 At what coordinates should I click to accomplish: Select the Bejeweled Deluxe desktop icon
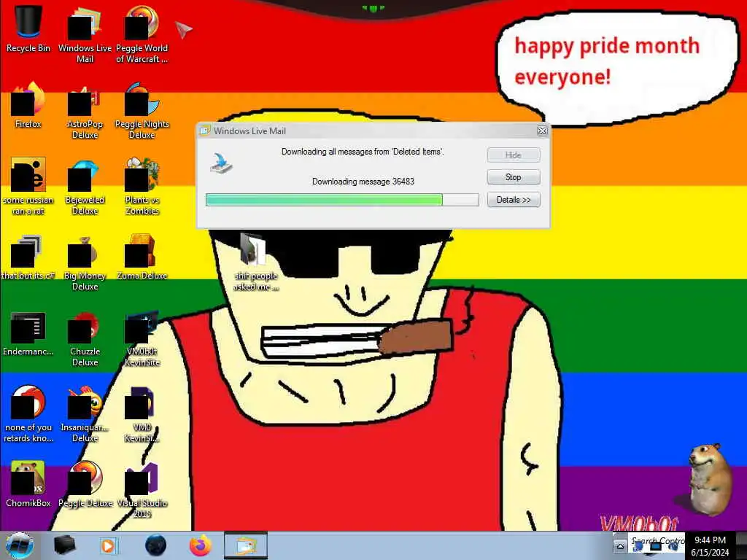click(x=85, y=186)
